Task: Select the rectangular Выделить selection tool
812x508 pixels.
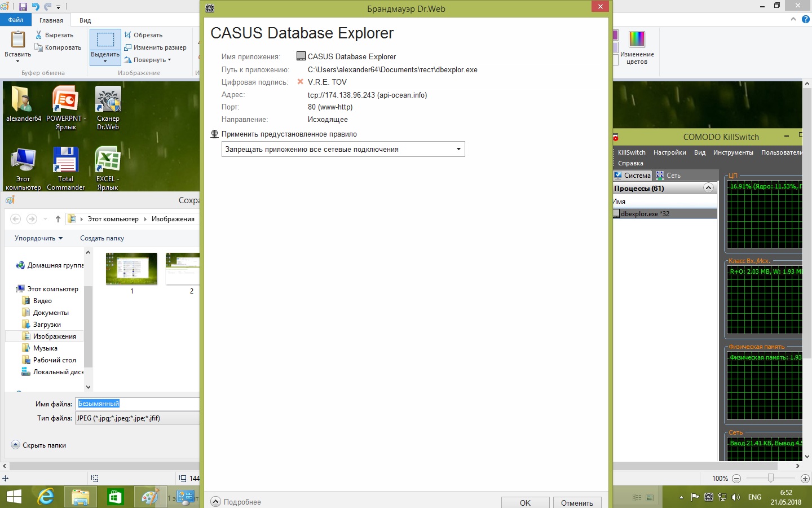Action: point(105,40)
